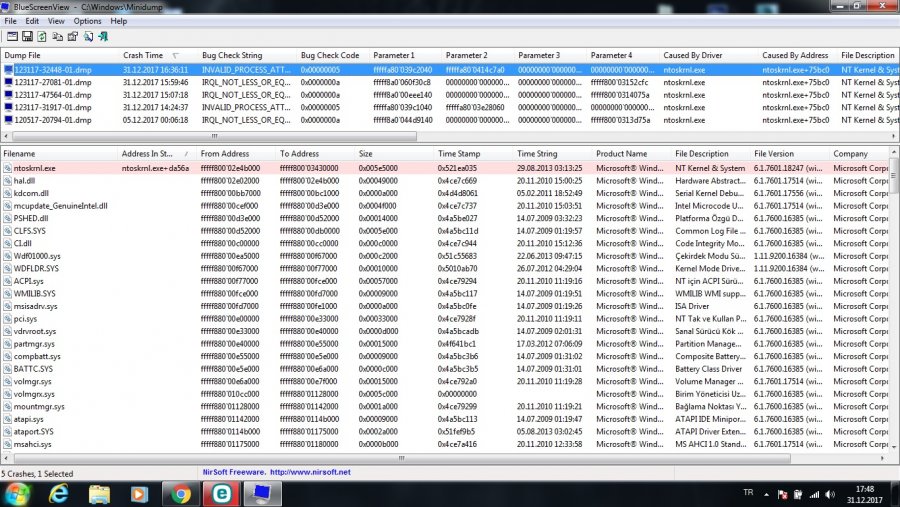Screen dimensions: 900x507
Task: Open the Properties toolbar icon
Action: coord(72,37)
